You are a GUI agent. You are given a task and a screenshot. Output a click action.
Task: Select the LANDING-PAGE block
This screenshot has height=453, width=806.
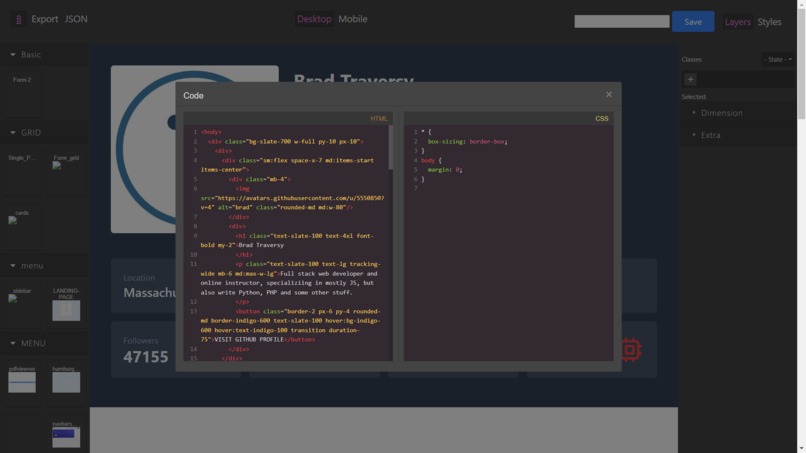coord(66,306)
